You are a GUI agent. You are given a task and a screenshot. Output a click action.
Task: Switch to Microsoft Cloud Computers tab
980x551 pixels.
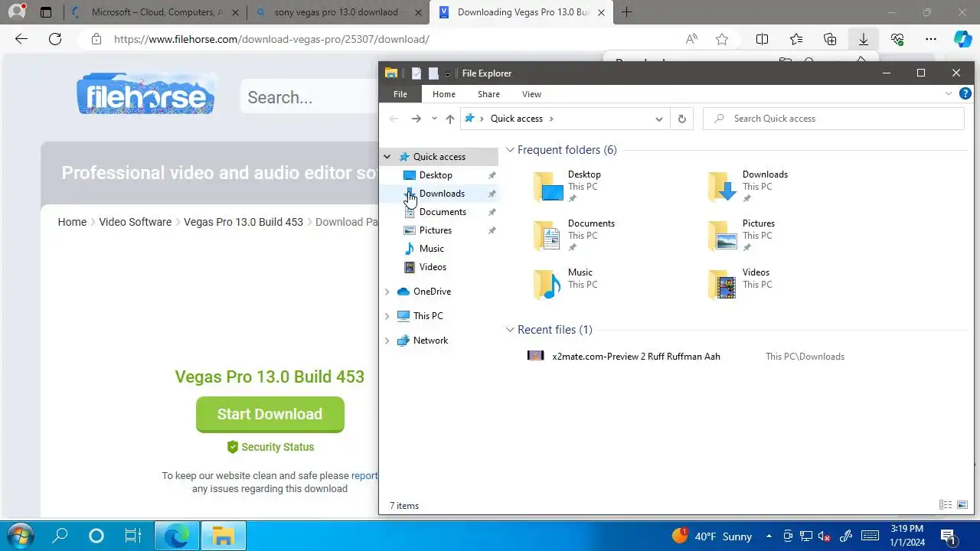[157, 12]
